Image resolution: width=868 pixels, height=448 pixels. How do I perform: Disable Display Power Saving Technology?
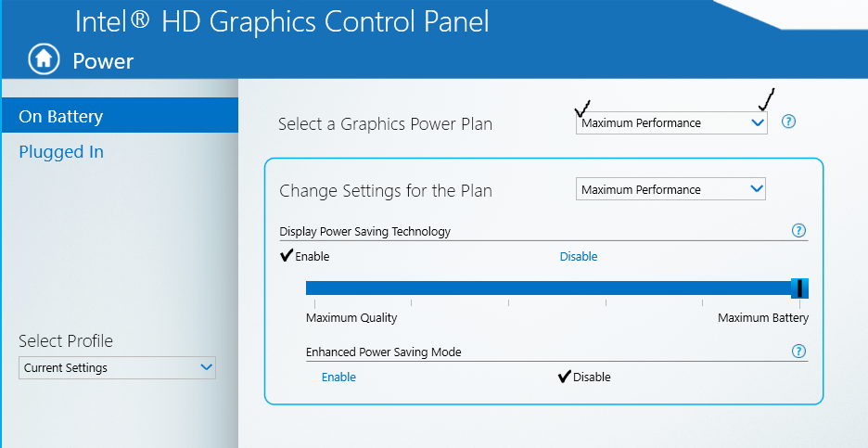click(x=579, y=256)
